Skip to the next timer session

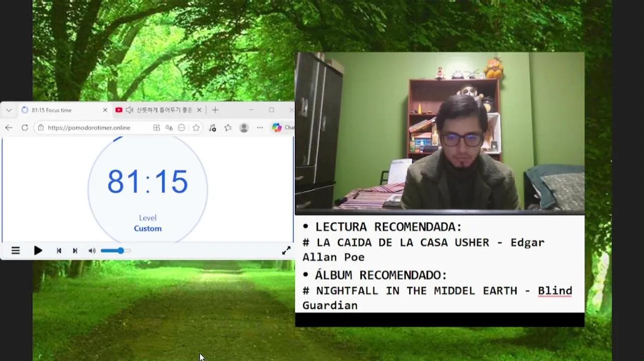pos(75,251)
